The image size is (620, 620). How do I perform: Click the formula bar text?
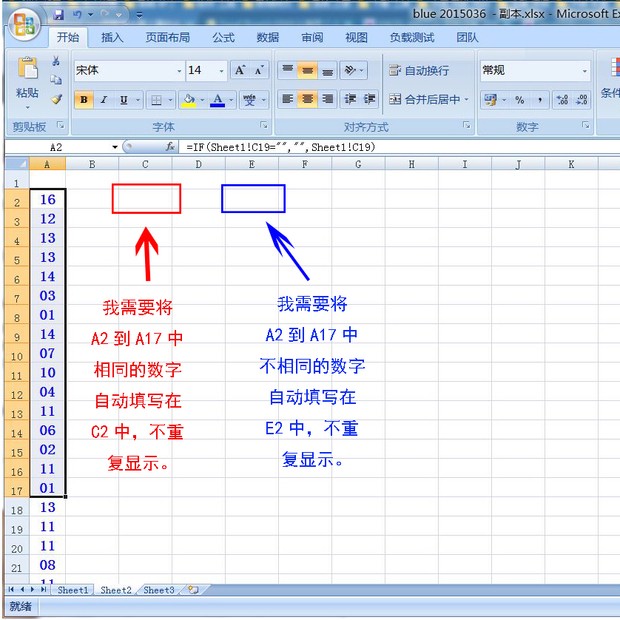tap(280, 147)
